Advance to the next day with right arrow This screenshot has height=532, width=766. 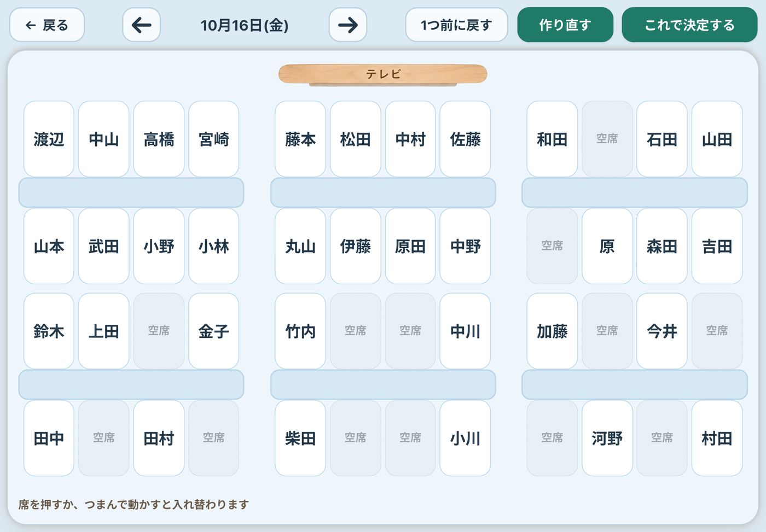click(x=347, y=25)
